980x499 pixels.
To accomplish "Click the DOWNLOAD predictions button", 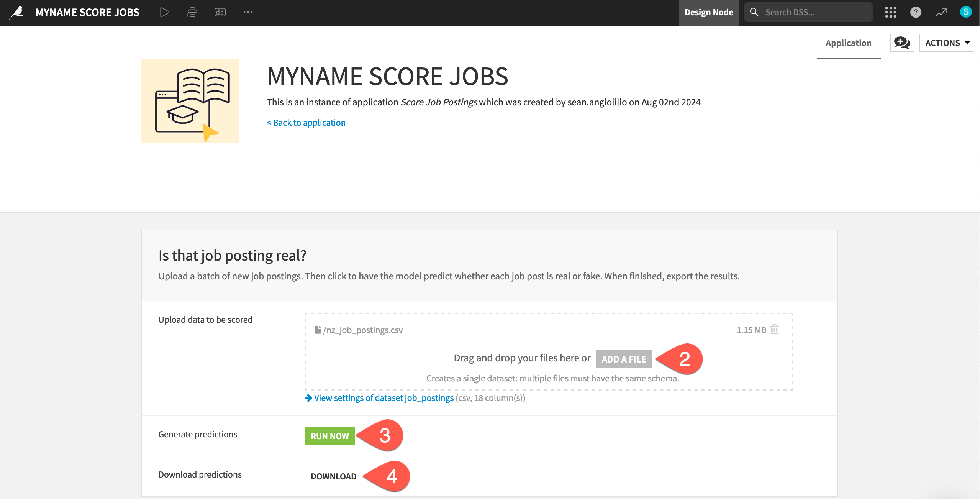I will click(x=333, y=476).
